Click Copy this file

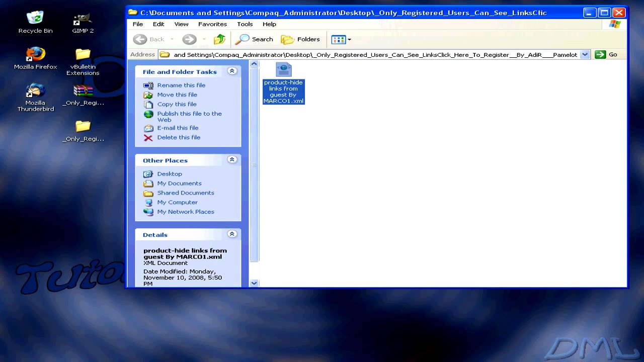point(177,104)
